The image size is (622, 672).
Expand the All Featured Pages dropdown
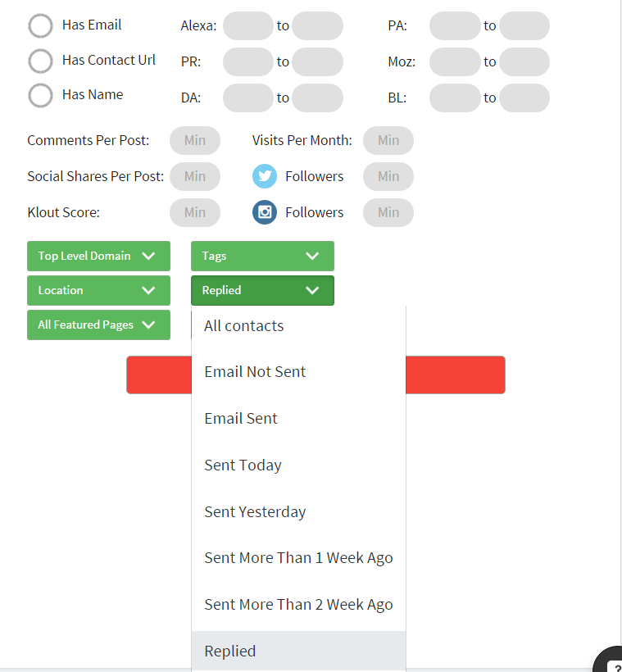[x=98, y=325]
